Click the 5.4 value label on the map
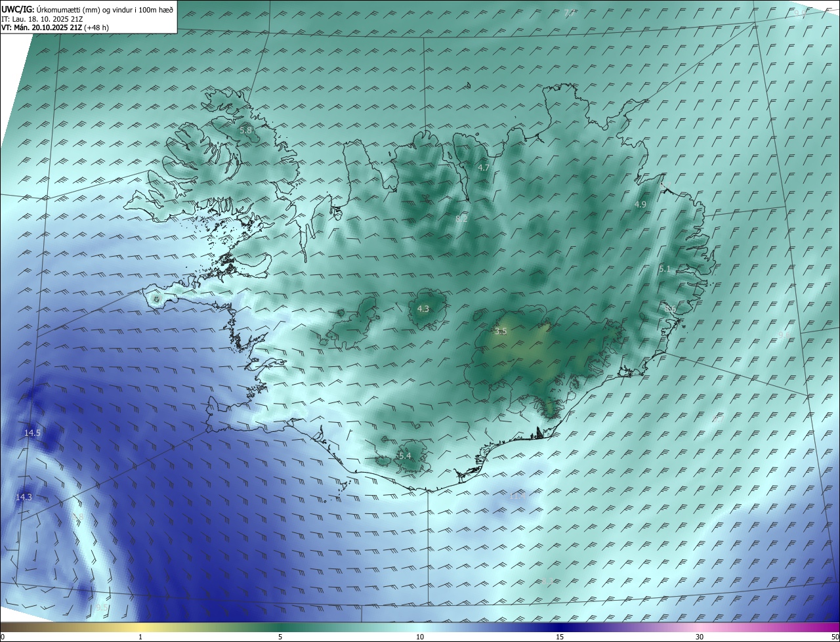The width and height of the screenshot is (840, 642). point(404,456)
